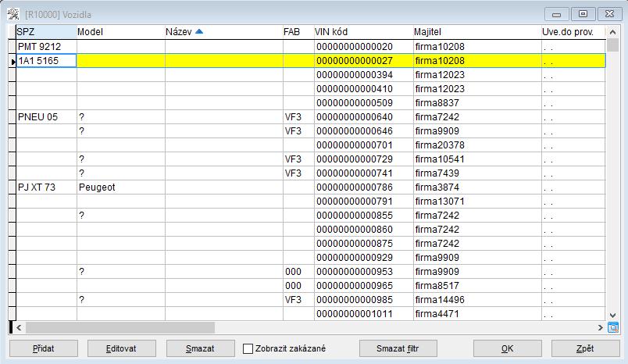Click the magnifier search icon at grid corner
Image resolution: width=628 pixels, height=364 pixels.
tap(613, 327)
